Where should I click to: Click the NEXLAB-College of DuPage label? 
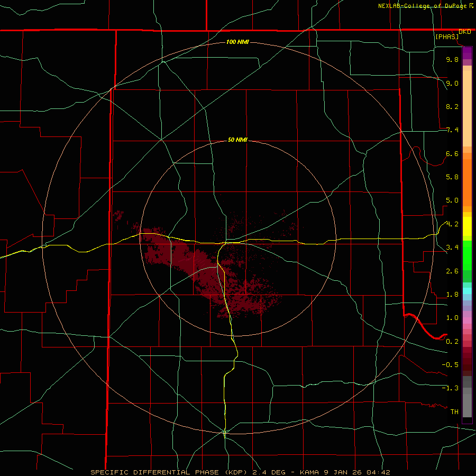pos(422,6)
